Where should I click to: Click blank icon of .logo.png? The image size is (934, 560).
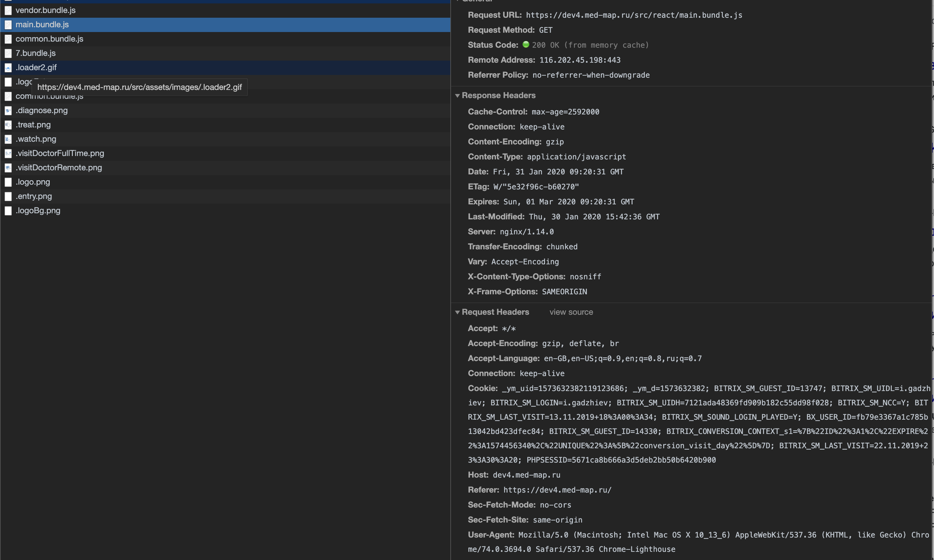tap(8, 183)
